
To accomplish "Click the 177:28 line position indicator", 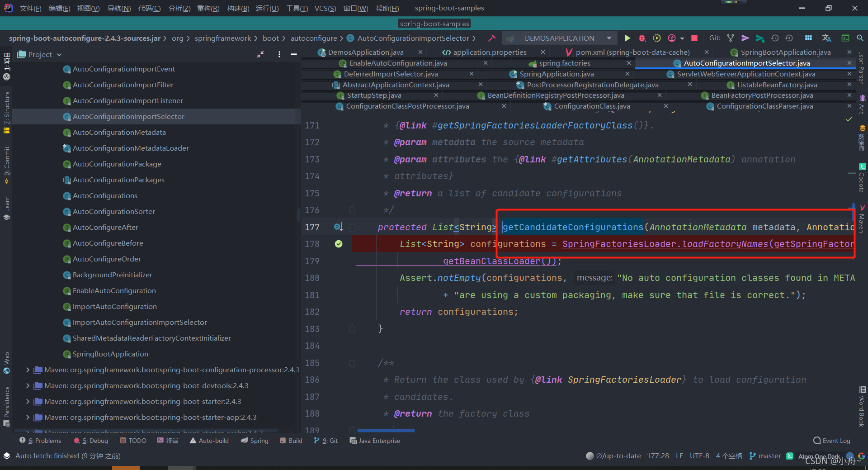I will pyautogui.click(x=658, y=456).
